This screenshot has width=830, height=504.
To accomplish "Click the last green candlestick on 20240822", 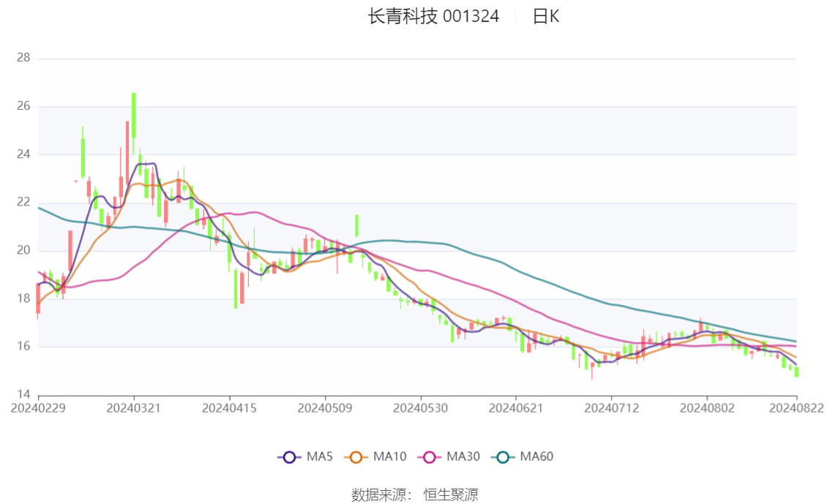I will (x=796, y=372).
